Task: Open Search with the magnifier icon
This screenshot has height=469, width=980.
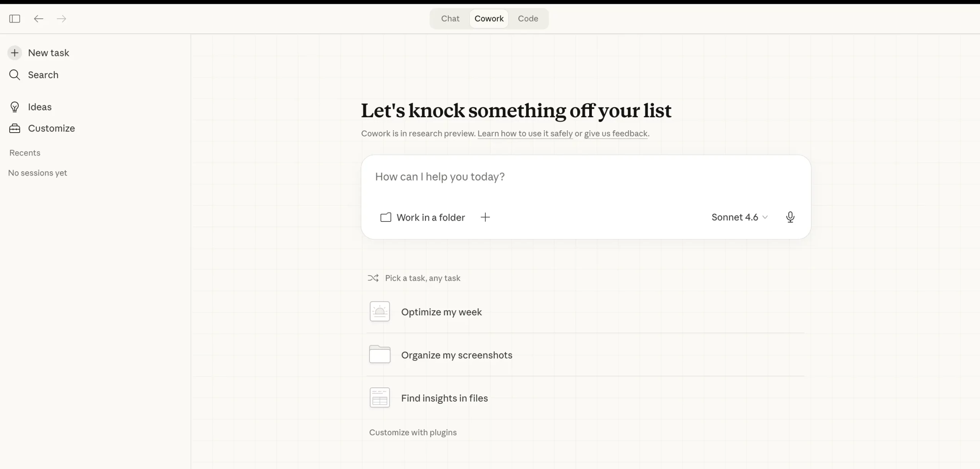Action: pos(15,75)
